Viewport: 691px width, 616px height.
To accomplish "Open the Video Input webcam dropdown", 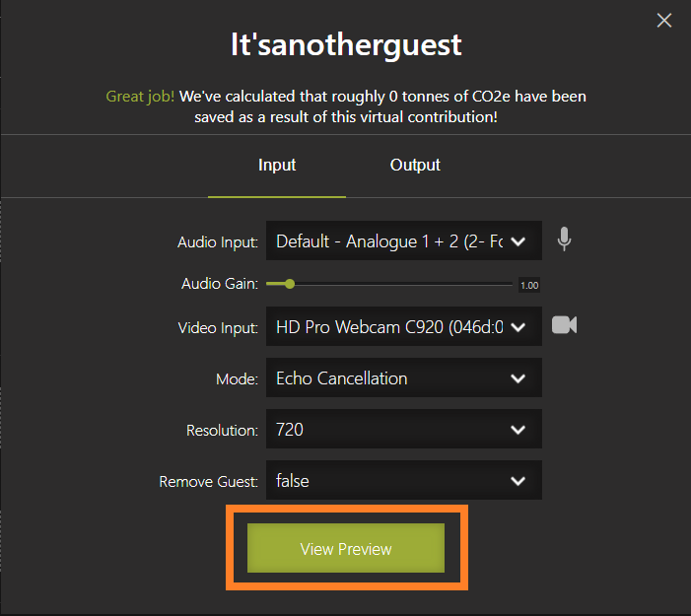I will click(404, 326).
